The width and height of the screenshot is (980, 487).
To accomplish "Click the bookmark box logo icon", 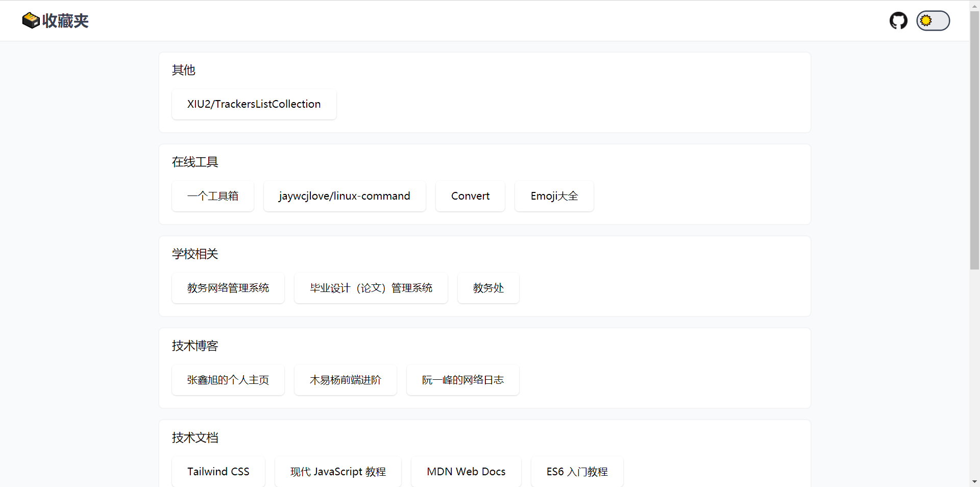I will click(x=31, y=20).
